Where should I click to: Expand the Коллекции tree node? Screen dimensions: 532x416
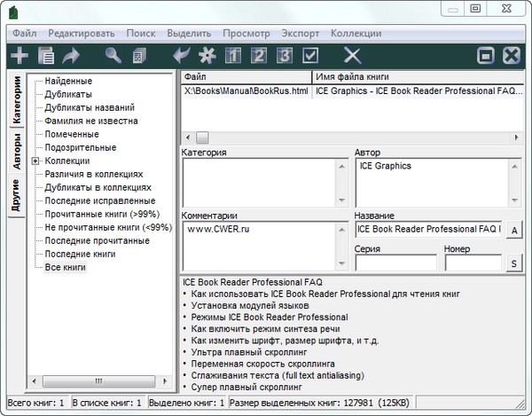(35, 161)
